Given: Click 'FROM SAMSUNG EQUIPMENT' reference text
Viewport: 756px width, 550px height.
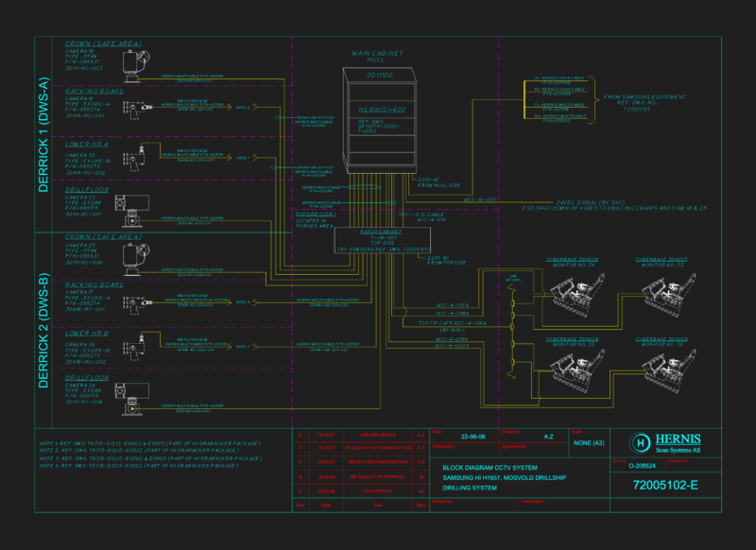Looking at the screenshot, I should pos(644,97).
